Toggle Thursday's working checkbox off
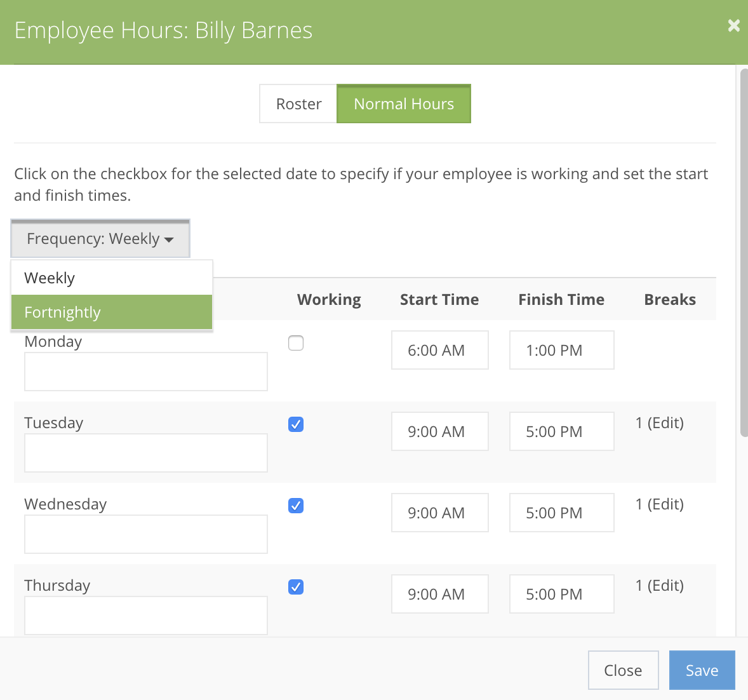 pos(296,587)
